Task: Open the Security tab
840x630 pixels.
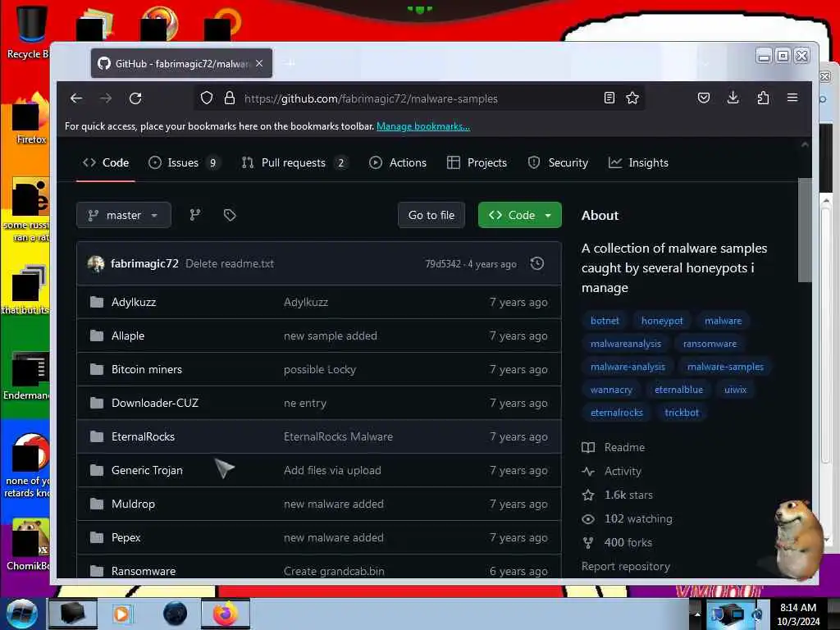Action: coord(558,163)
